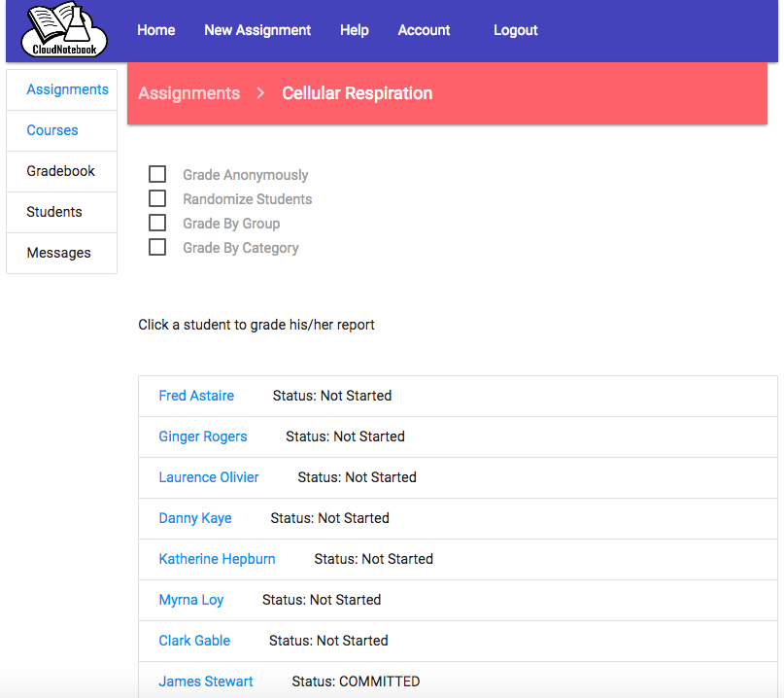The width and height of the screenshot is (784, 698).
Task: Click the Grade By Category label
Action: [x=241, y=248]
